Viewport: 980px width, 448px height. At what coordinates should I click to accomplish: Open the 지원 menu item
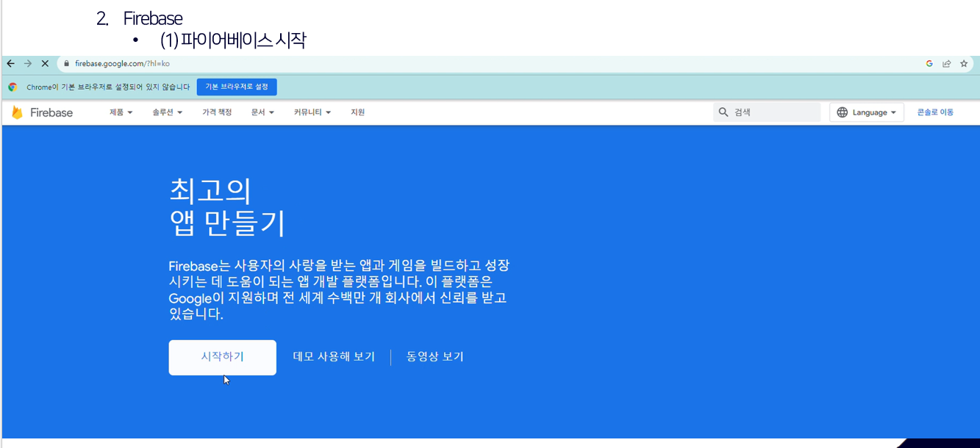(358, 112)
